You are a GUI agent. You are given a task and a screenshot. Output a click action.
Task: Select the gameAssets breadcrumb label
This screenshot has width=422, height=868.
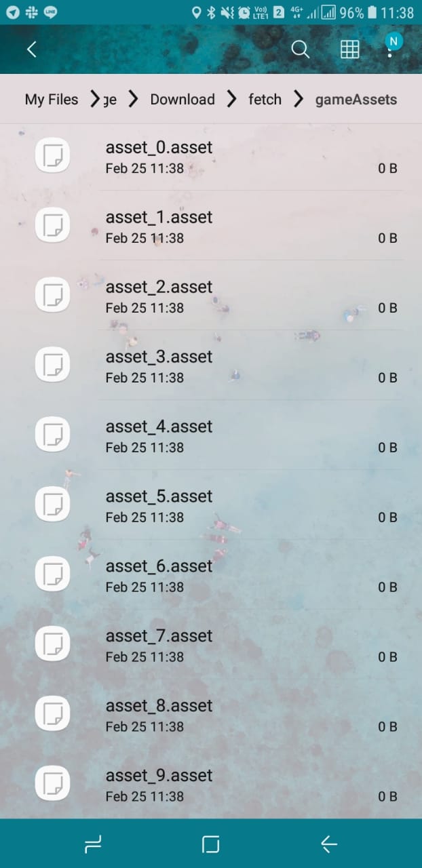pyautogui.click(x=356, y=99)
